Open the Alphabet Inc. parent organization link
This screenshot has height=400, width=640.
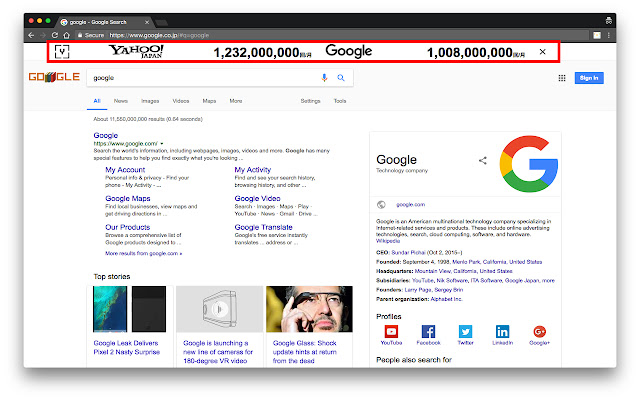[x=446, y=299]
